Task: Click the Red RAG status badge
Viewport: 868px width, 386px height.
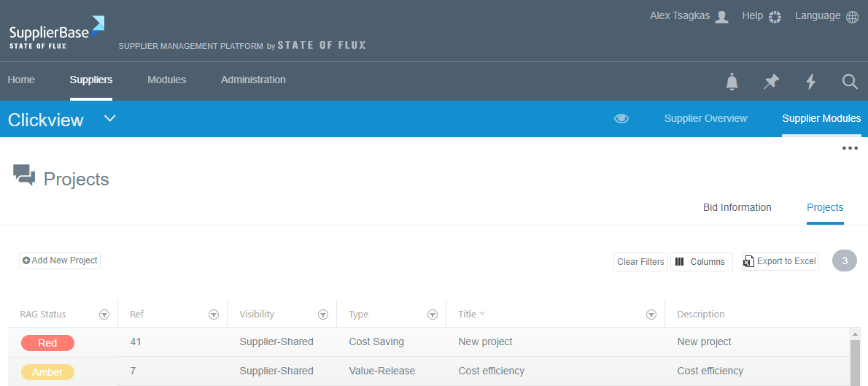Action: 47,342
